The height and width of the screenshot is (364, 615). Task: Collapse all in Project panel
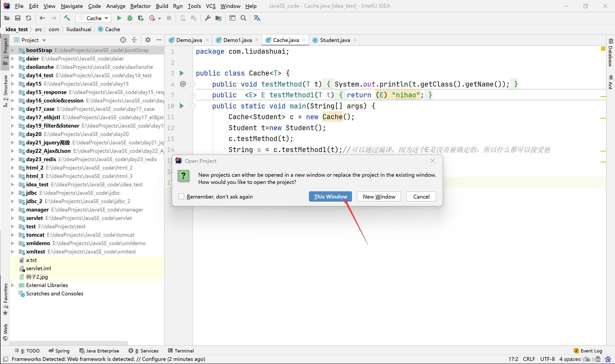point(134,40)
